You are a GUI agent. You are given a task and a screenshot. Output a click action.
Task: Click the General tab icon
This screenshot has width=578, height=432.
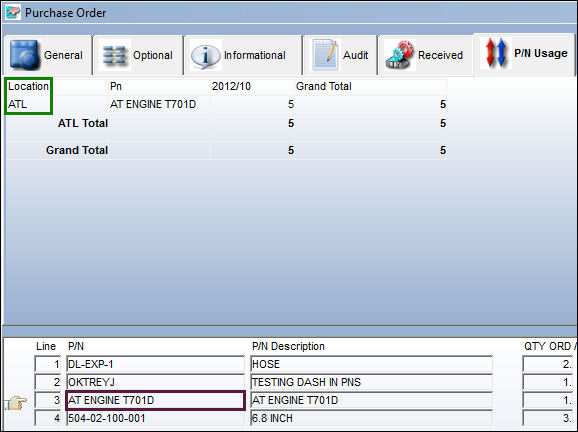point(24,55)
